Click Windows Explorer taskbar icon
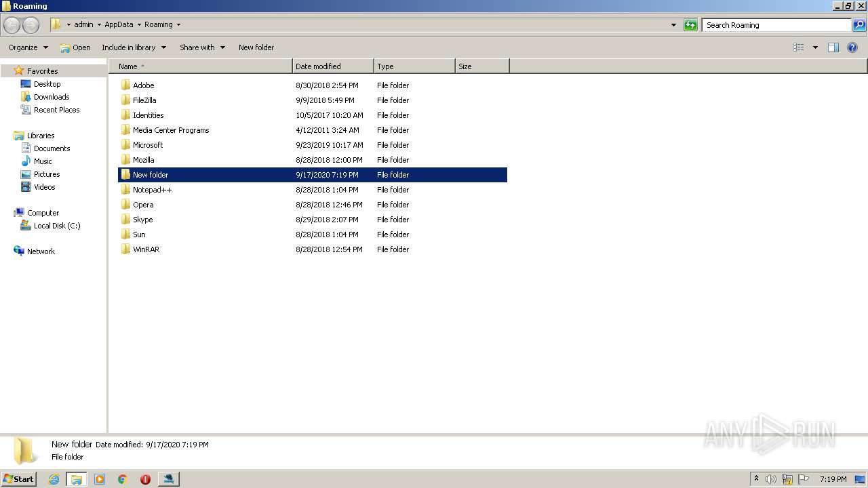Image resolution: width=868 pixels, height=488 pixels. [x=76, y=479]
